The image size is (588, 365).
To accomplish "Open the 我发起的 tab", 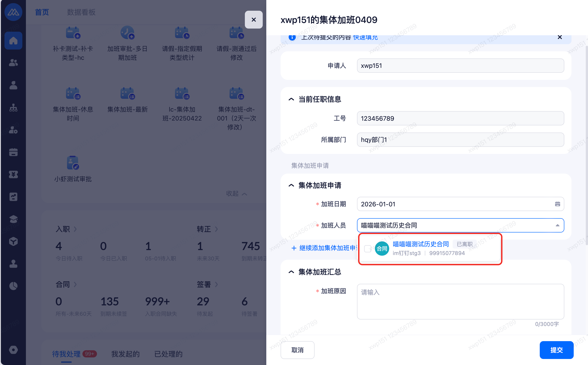I will click(x=125, y=354).
